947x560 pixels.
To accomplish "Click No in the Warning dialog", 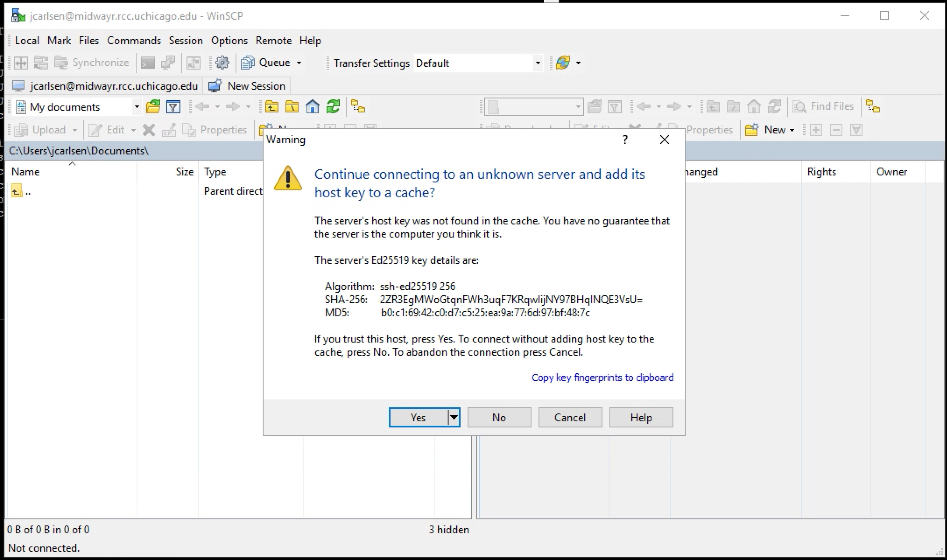I will click(x=499, y=417).
